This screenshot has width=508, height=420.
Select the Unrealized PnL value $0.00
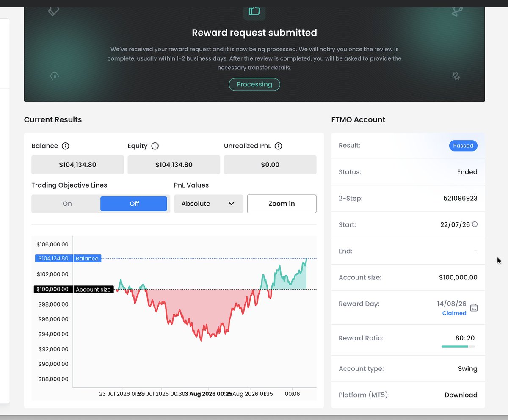point(270,165)
